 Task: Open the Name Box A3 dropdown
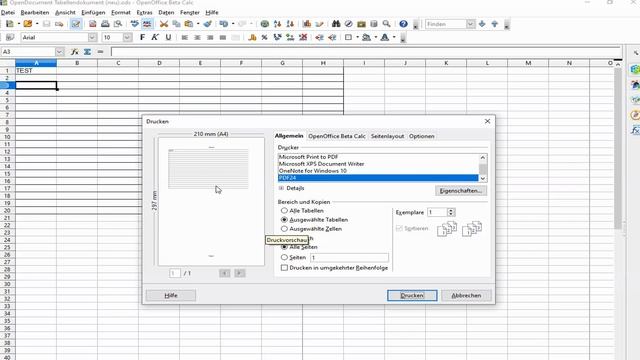(60, 52)
